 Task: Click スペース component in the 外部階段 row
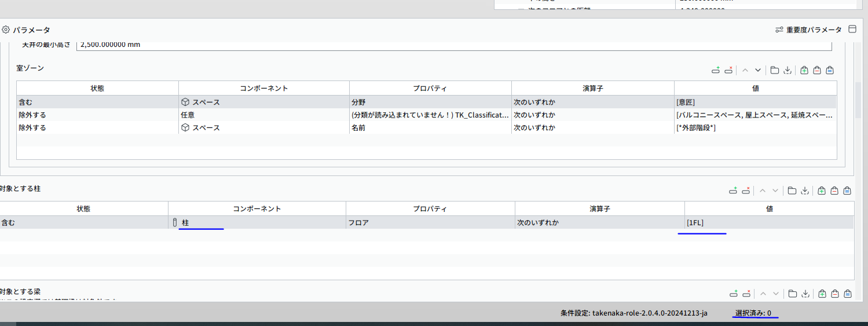264,127
